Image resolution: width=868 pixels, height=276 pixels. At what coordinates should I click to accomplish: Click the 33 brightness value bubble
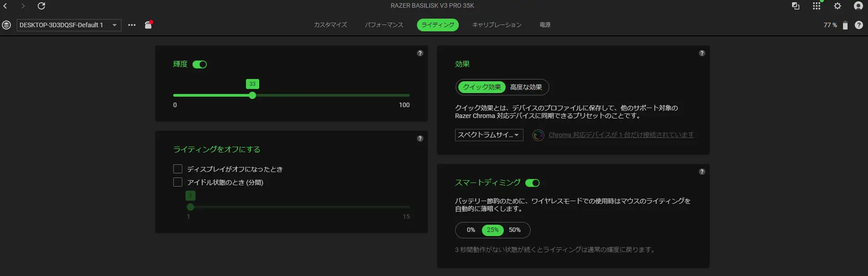point(252,84)
